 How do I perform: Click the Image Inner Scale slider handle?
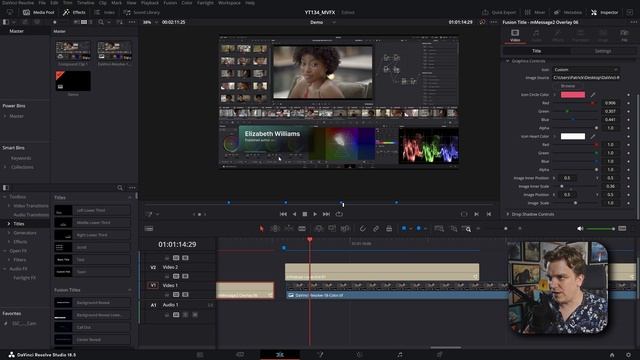(562, 186)
